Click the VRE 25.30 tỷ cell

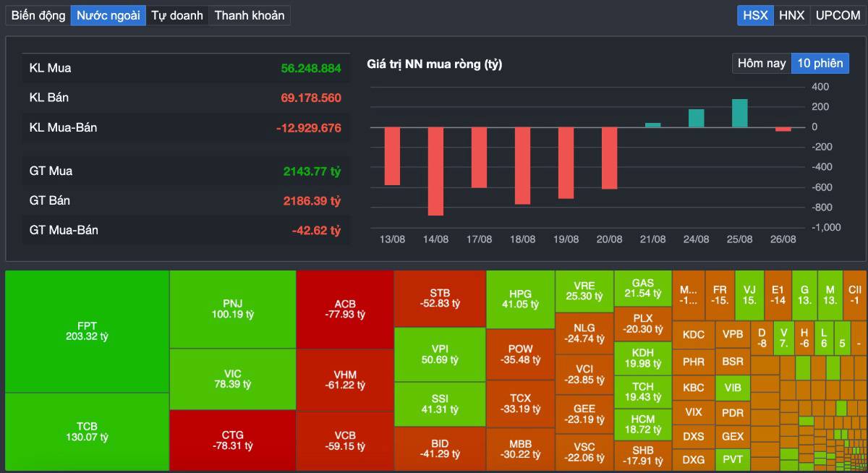(584, 291)
